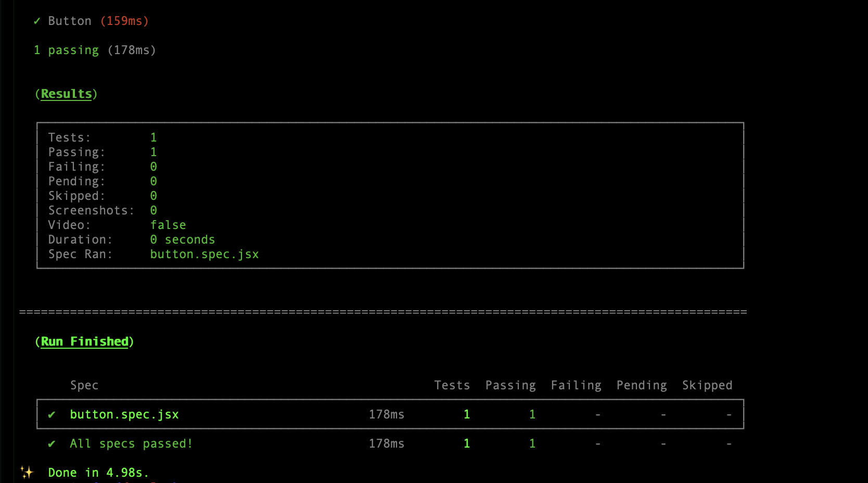Select the red 159ms duration indicator
The image size is (868, 483).
click(x=124, y=21)
